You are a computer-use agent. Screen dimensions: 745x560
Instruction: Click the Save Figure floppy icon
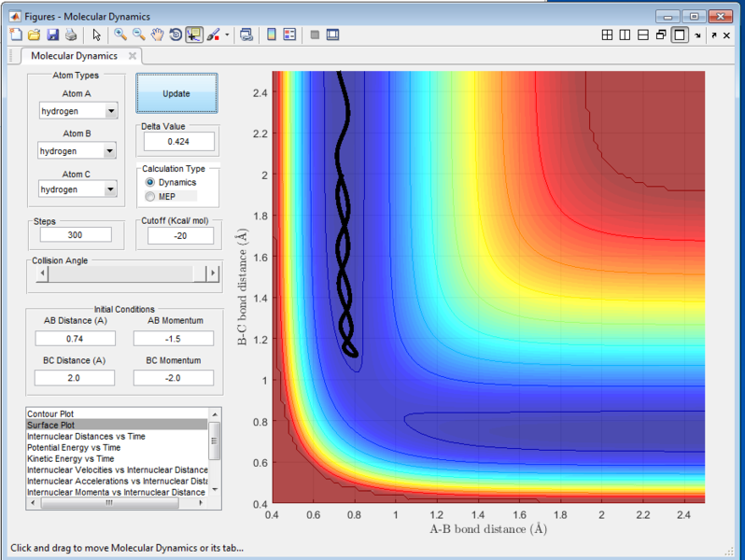pos(52,35)
